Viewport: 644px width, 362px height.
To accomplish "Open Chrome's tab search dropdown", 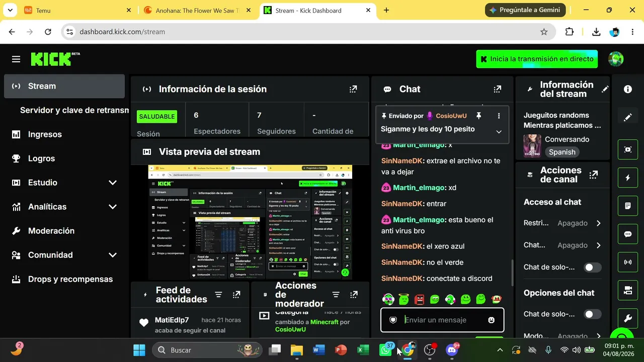I will [x=10, y=10].
